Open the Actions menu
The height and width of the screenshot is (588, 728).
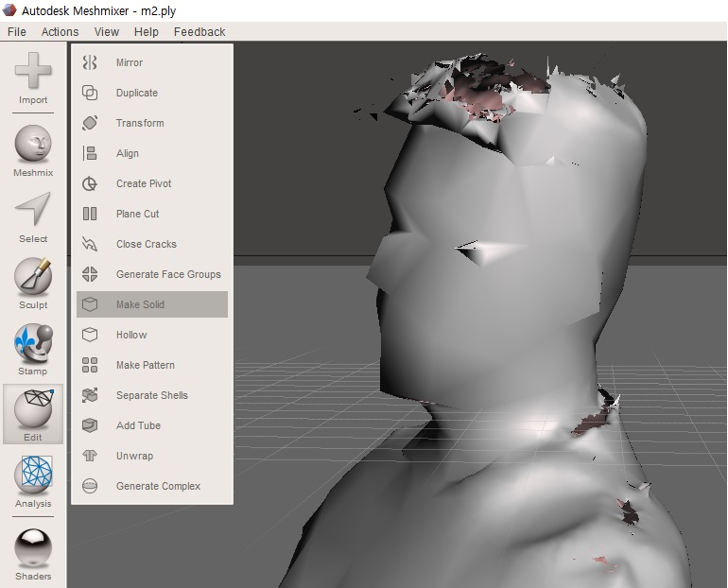(x=60, y=31)
